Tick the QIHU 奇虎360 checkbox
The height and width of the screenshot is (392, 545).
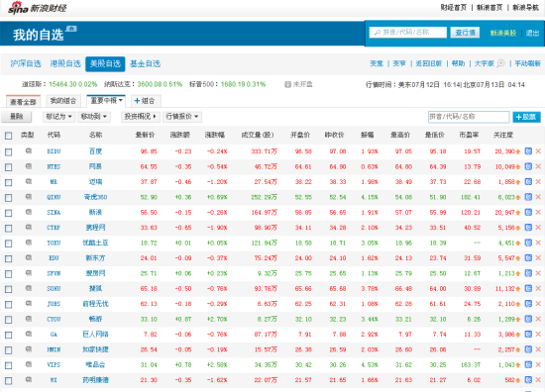pyautogui.click(x=8, y=198)
